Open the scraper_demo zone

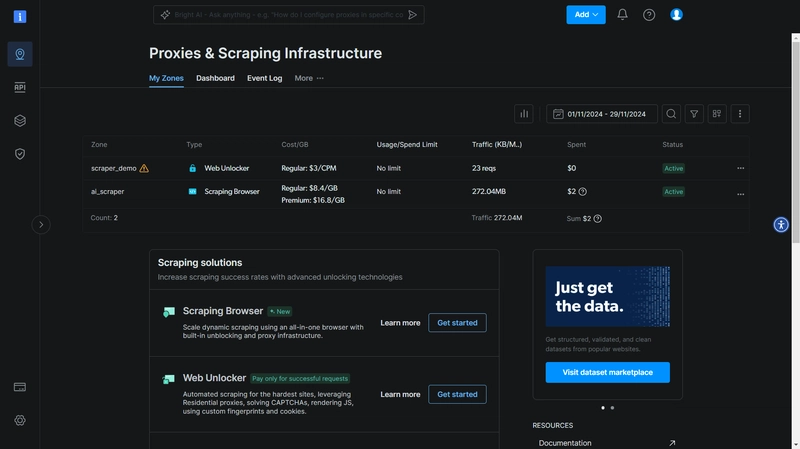pos(114,168)
